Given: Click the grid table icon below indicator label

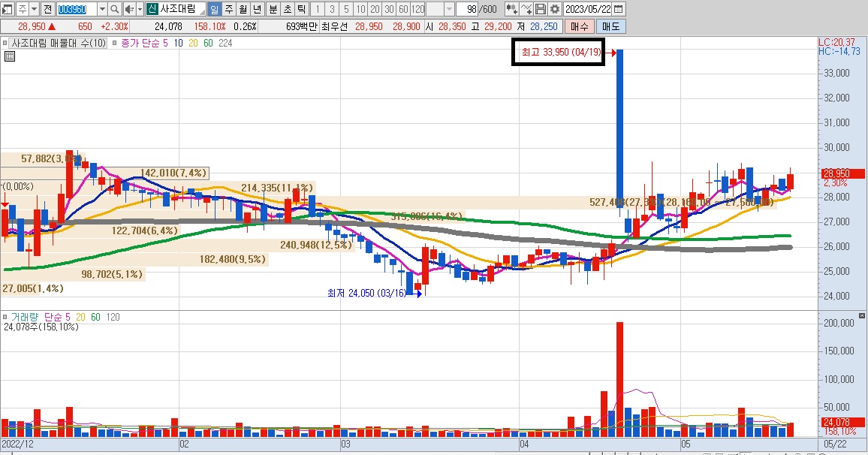Looking at the screenshot, I should point(10,56).
